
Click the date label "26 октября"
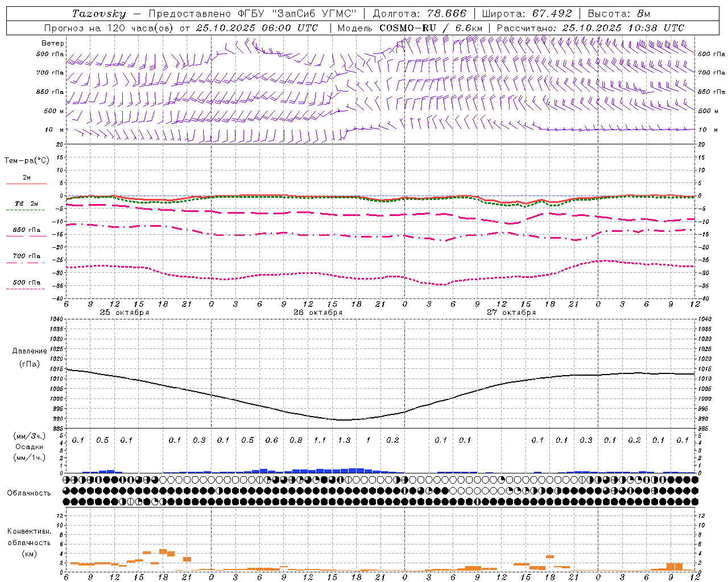318,313
